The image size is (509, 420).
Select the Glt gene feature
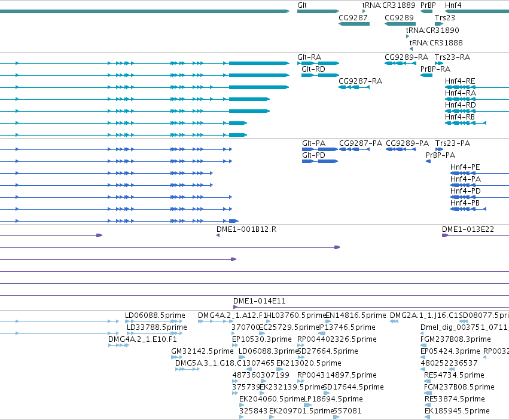(318, 11)
